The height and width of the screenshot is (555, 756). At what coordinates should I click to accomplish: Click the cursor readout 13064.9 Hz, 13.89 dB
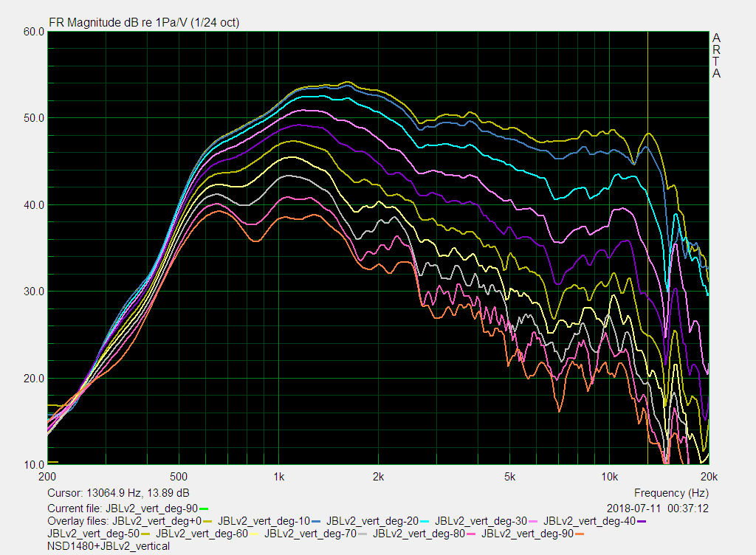(x=138, y=493)
